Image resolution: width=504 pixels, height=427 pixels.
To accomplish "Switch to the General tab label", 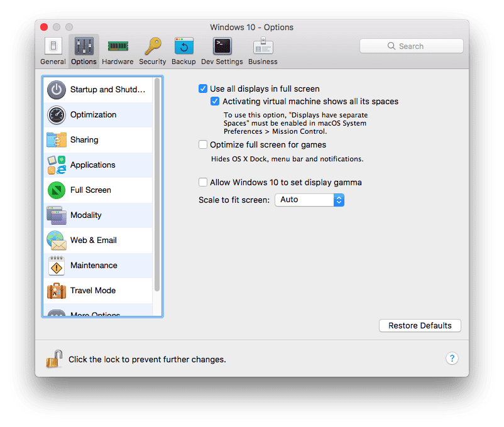I will 53,62.
